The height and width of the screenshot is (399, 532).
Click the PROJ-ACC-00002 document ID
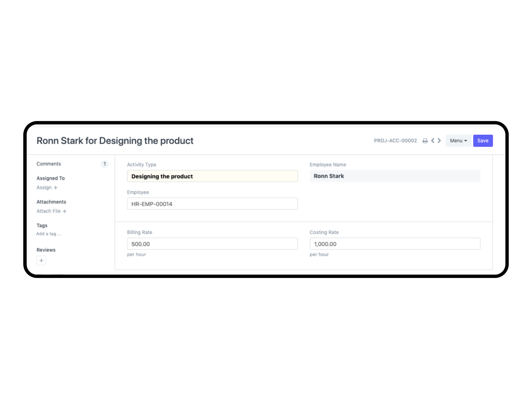395,141
